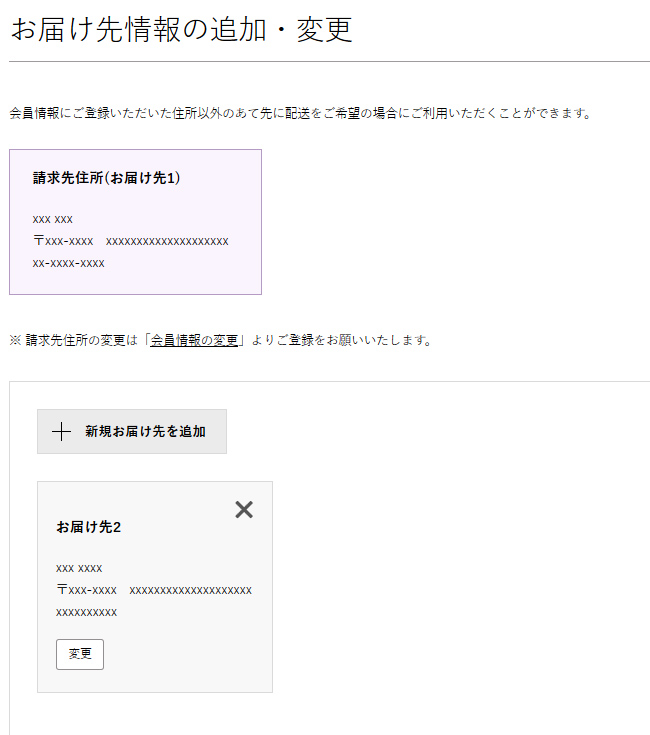Click second address line xxxxxxxxxx in お届け先2
The height and width of the screenshot is (735, 650).
tap(87, 612)
